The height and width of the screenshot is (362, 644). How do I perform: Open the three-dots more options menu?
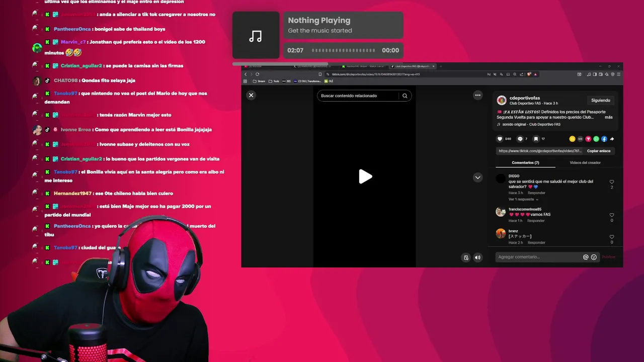(477, 95)
